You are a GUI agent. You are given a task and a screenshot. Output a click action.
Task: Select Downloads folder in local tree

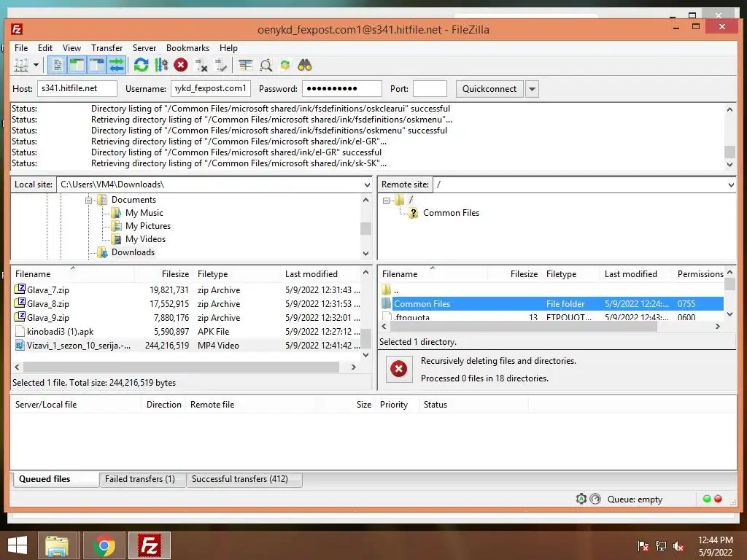pyautogui.click(x=133, y=252)
